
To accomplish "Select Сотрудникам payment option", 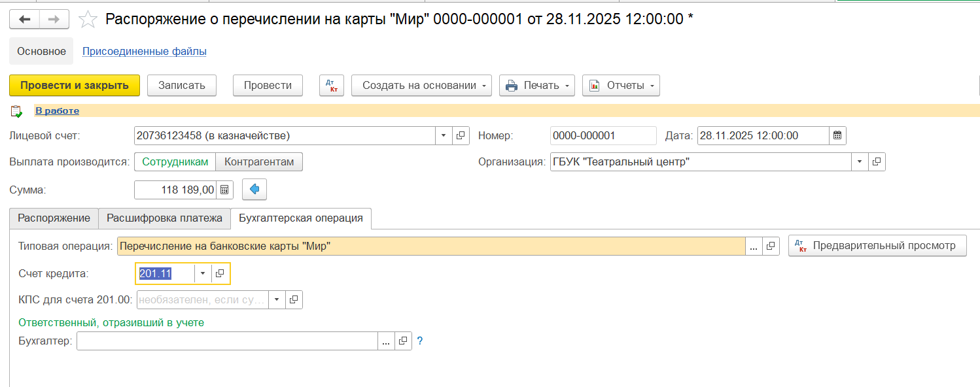I will (175, 161).
